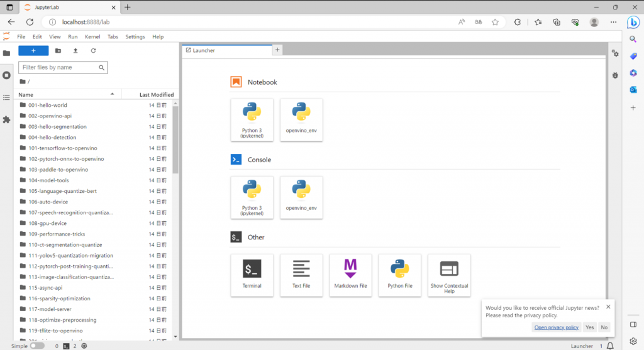Refresh the file list
Screen dimensions: 644x350
pyautogui.click(x=93, y=50)
